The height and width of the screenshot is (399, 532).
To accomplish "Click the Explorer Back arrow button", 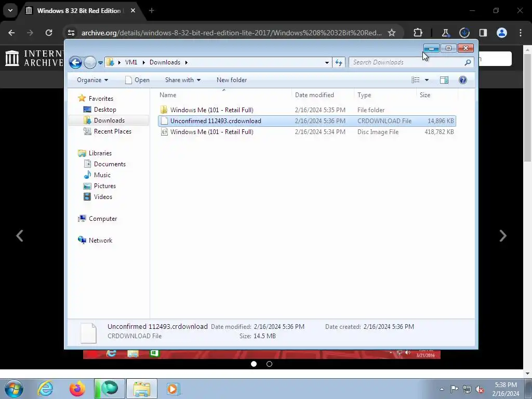I will point(75,62).
